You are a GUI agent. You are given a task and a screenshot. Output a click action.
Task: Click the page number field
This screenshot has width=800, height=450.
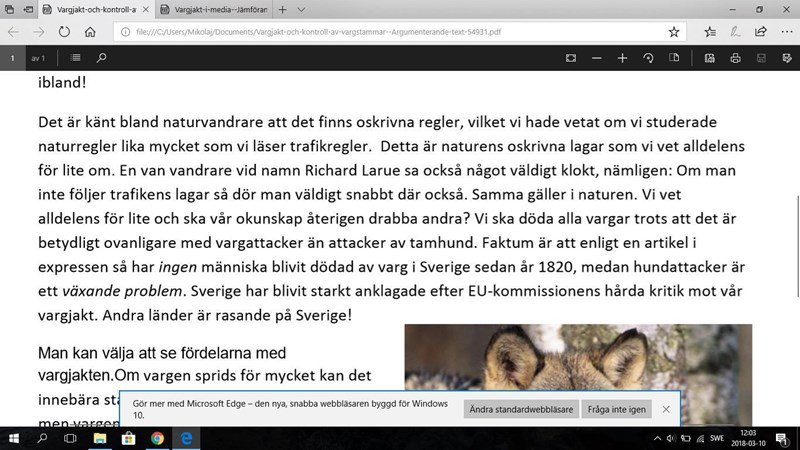(12, 58)
